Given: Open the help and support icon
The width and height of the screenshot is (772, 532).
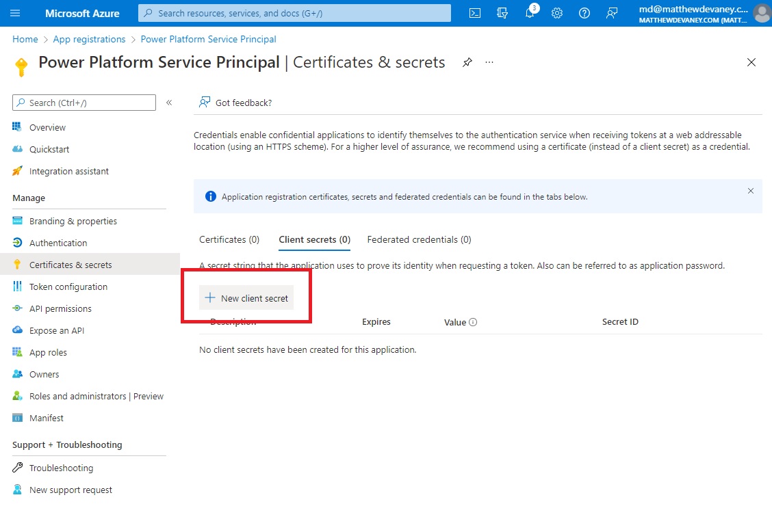Looking at the screenshot, I should coord(584,13).
